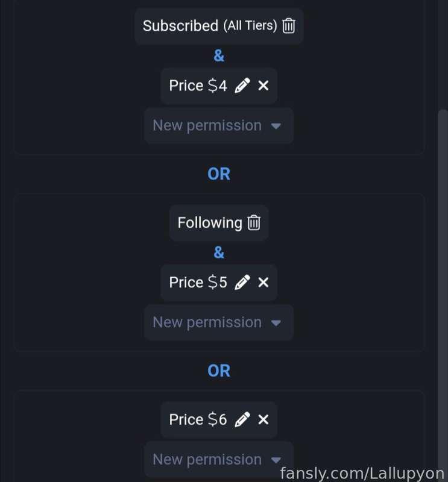Click the Price $5 label
This screenshot has width=448, height=482.
(198, 282)
